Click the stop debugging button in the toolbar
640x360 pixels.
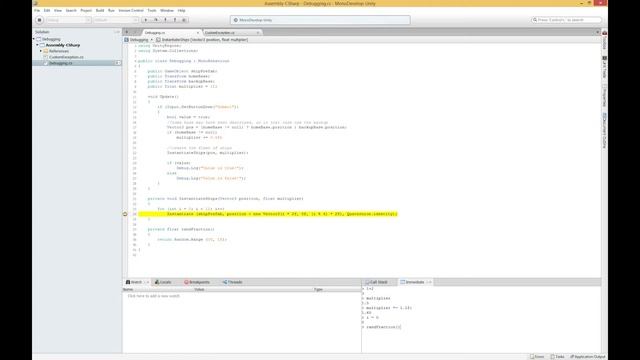coord(39,20)
